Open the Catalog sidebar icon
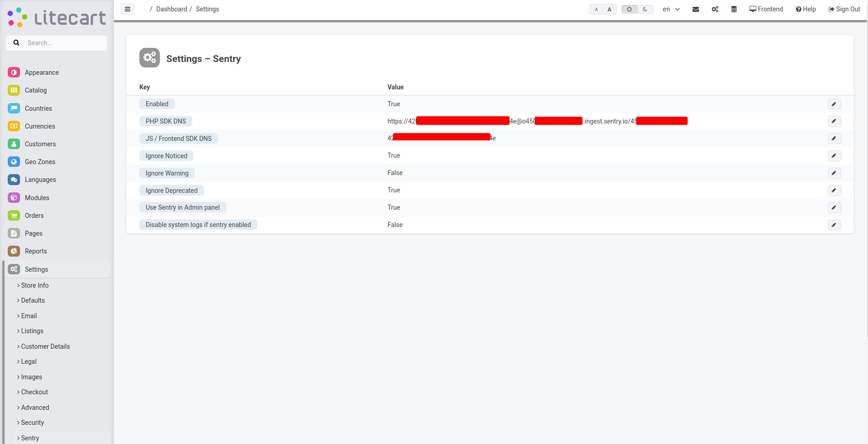Screen dimensions: 868x444 [x=14, y=90]
